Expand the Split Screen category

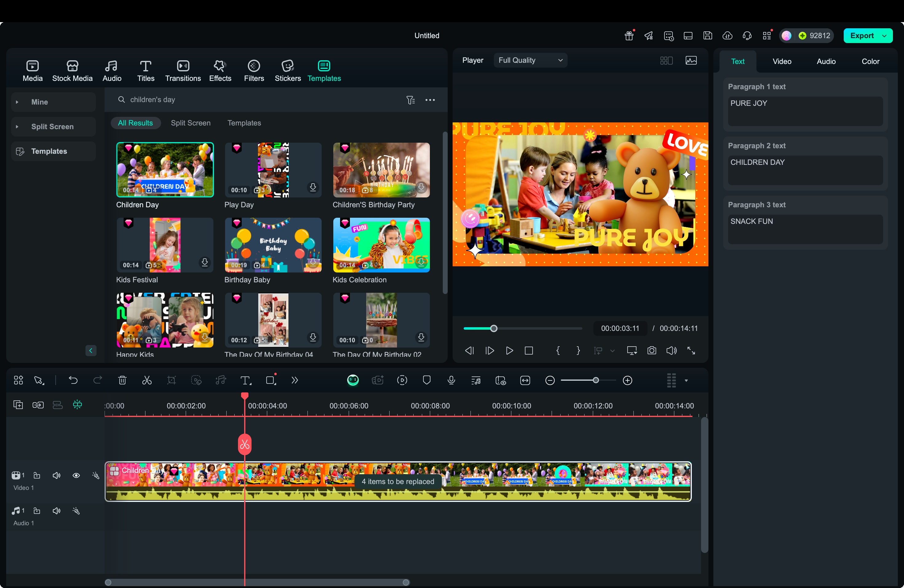coord(53,126)
